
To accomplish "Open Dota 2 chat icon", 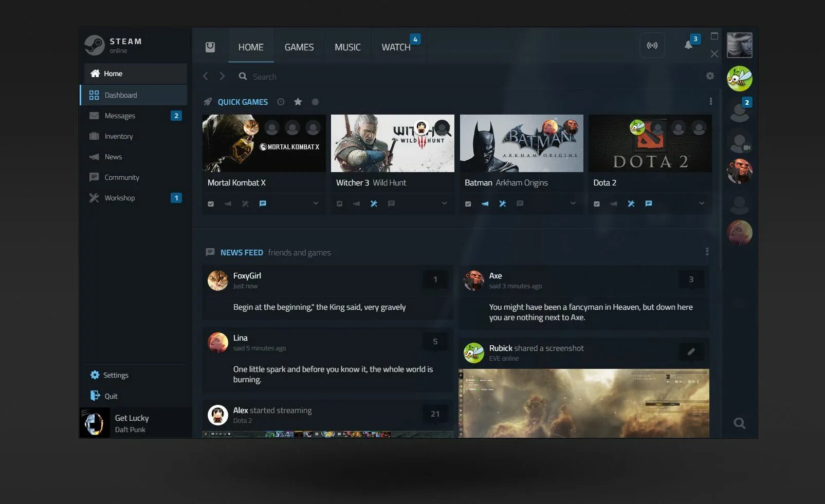I will [x=648, y=203].
